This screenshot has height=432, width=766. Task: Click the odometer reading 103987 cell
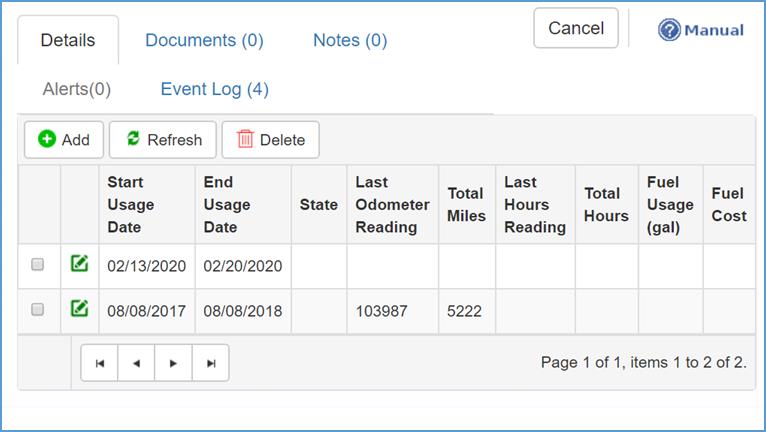click(382, 311)
